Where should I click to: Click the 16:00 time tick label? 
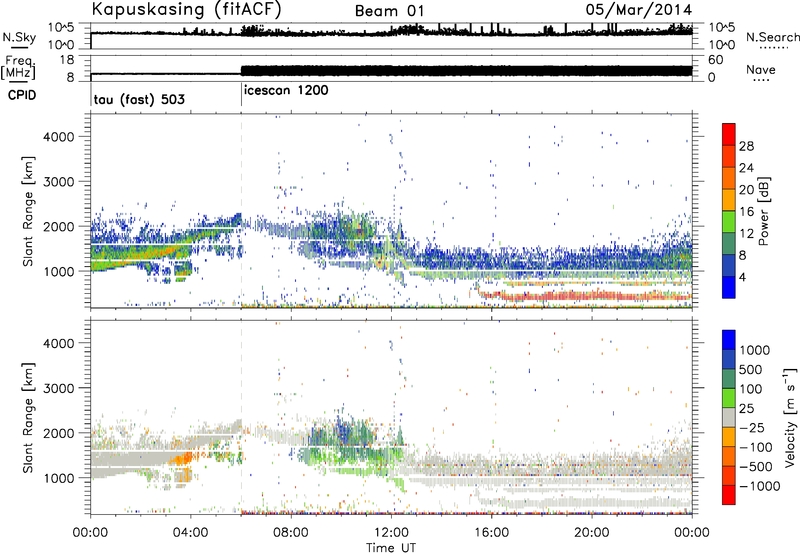pyautogui.click(x=491, y=533)
